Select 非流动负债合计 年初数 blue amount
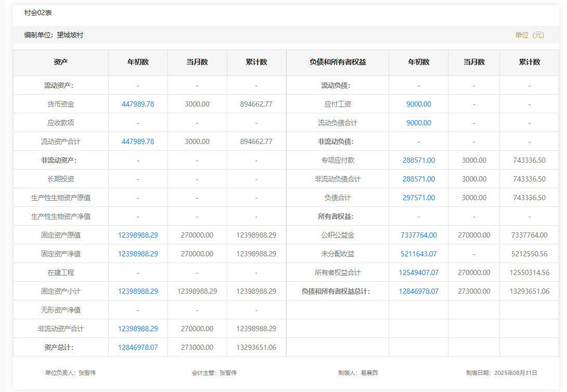This screenshot has width=567, height=392. (418, 179)
